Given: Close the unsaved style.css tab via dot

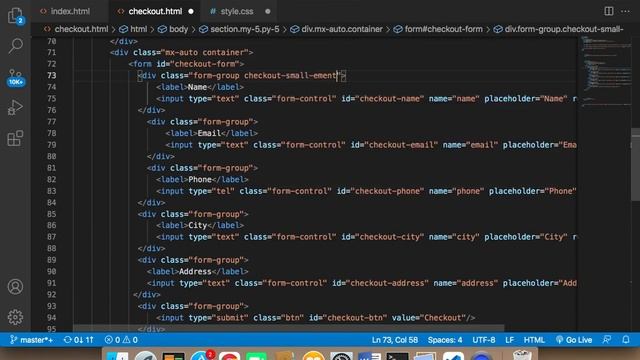Looking at the screenshot, I should click(268, 11).
